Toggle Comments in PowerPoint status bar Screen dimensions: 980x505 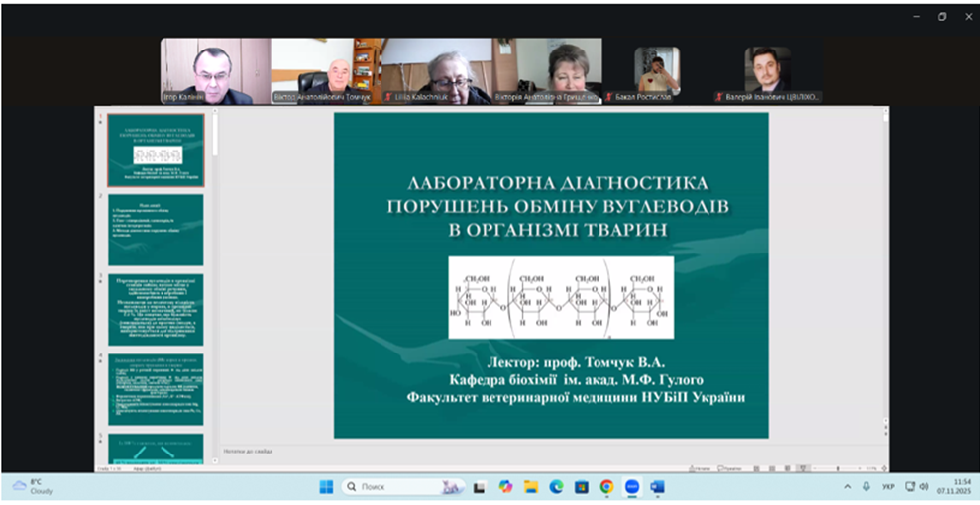coord(731,468)
